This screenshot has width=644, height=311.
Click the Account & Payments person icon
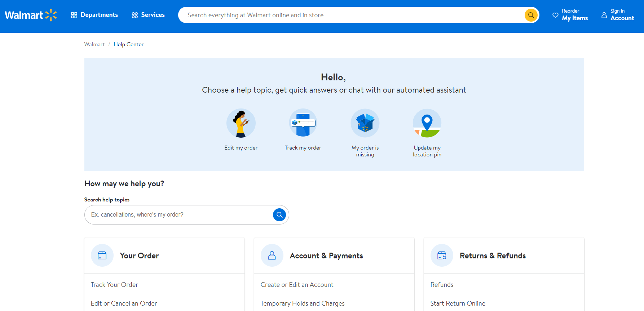[x=272, y=256]
